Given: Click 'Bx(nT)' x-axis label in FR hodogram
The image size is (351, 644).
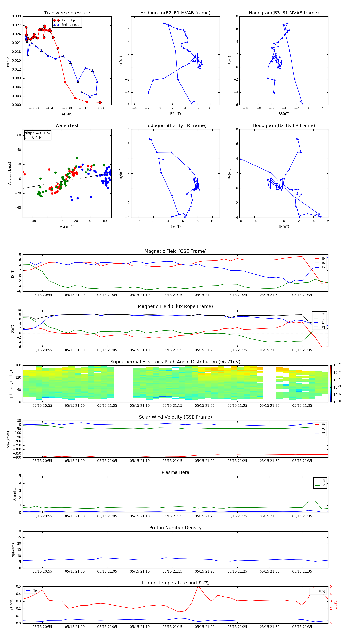Looking at the screenshot, I should [284, 227].
